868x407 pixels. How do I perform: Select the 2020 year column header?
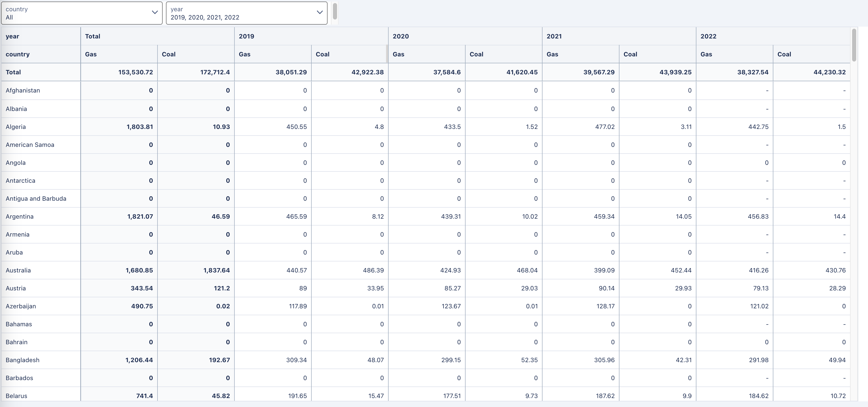[x=401, y=36]
